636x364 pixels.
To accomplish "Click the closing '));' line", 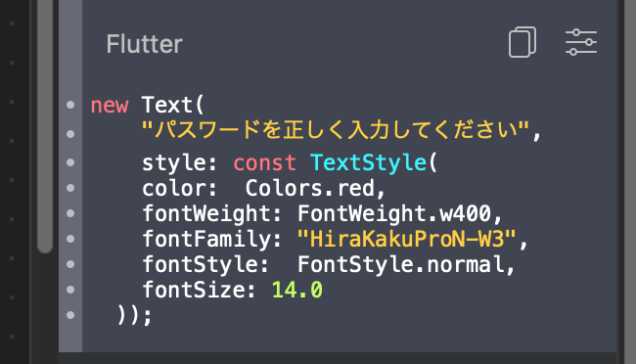I will tap(134, 315).
